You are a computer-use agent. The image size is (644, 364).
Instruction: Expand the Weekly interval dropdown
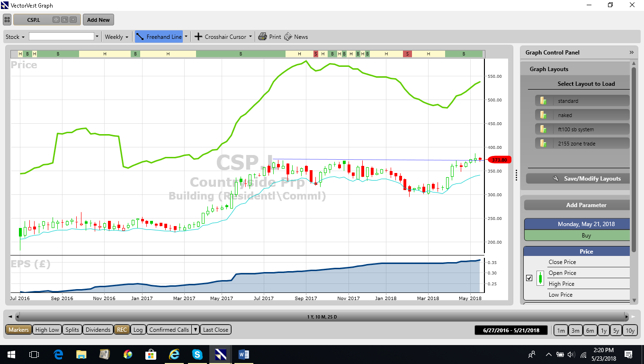pyautogui.click(x=116, y=36)
